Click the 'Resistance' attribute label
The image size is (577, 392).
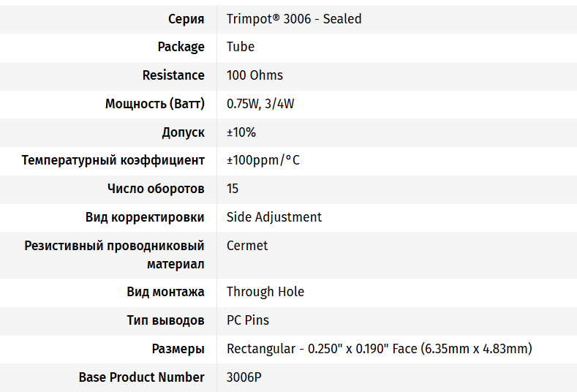click(173, 75)
